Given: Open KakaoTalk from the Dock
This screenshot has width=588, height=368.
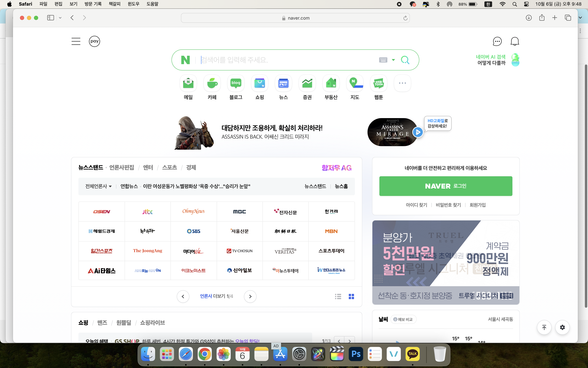Looking at the screenshot, I should click(x=413, y=354).
